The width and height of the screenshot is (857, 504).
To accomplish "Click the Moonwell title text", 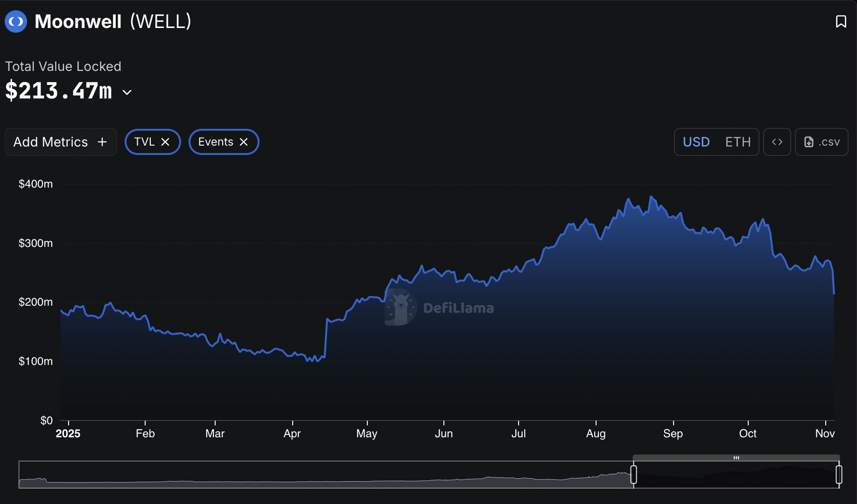I will click(x=78, y=21).
